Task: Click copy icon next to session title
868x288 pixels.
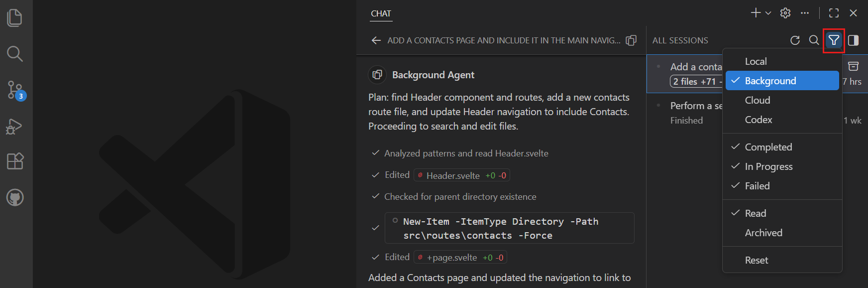Action: [x=631, y=40]
